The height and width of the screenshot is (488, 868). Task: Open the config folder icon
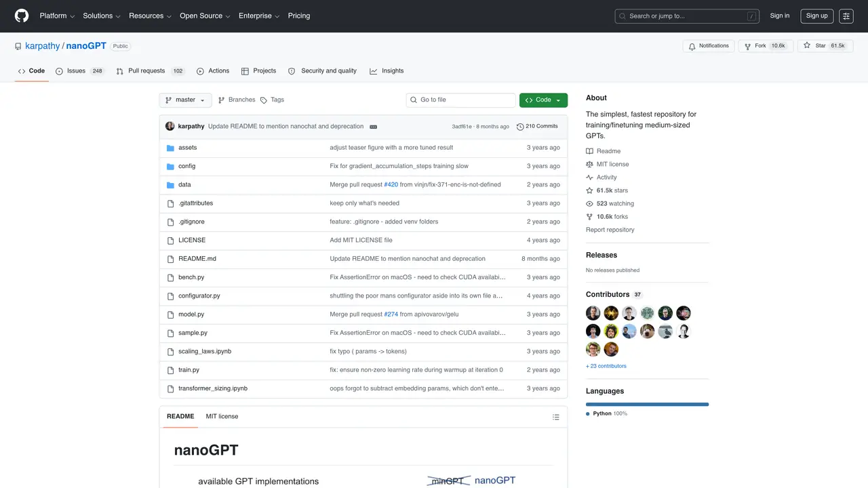pyautogui.click(x=171, y=166)
